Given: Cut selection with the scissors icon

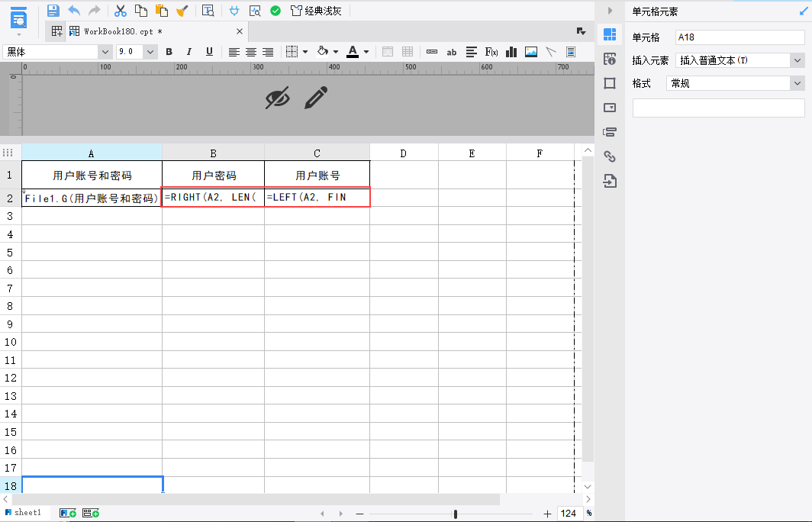Looking at the screenshot, I should pos(120,11).
